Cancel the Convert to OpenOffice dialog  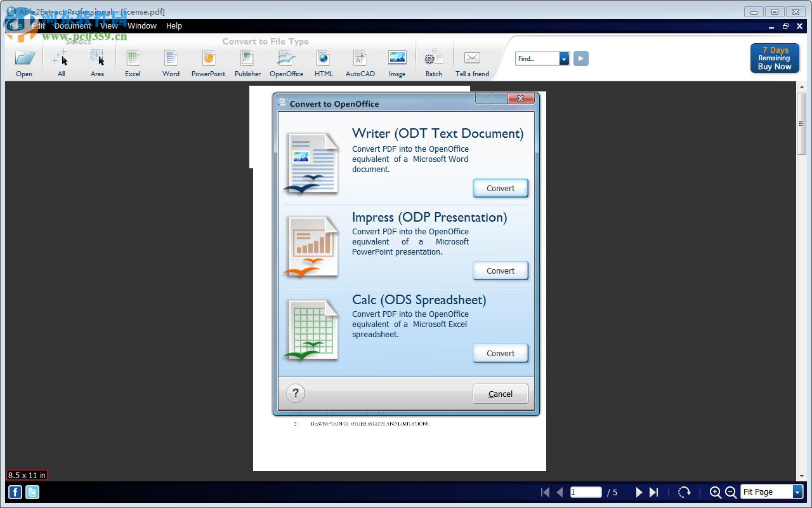(501, 394)
